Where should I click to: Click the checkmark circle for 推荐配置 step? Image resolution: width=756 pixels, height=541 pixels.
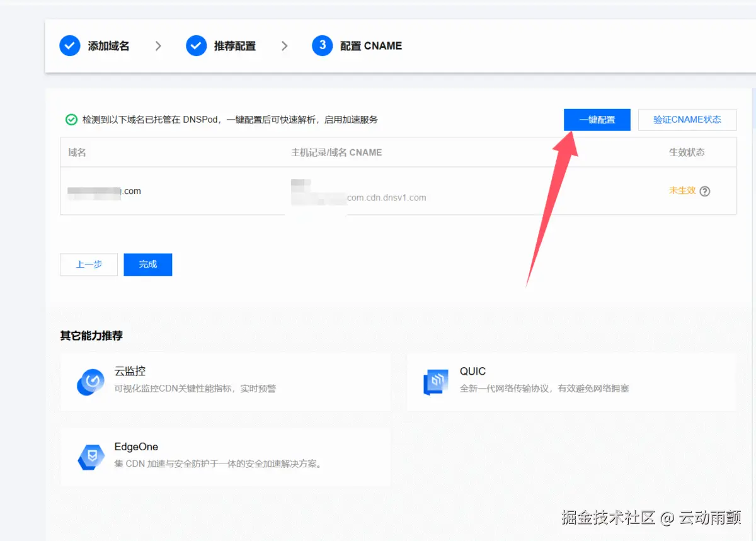tap(197, 45)
